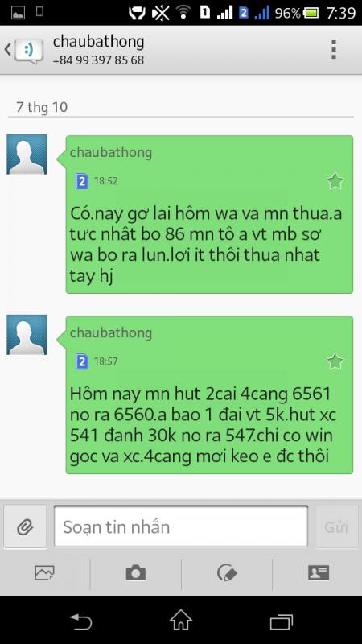The image size is (362, 644).
Task: Open the picture gallery attachment icon
Action: point(45,573)
